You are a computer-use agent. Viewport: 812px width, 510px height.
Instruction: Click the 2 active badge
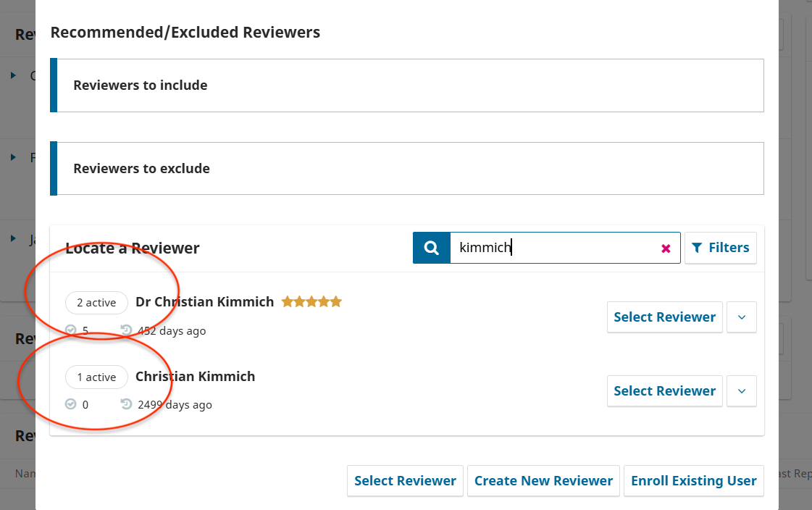96,303
